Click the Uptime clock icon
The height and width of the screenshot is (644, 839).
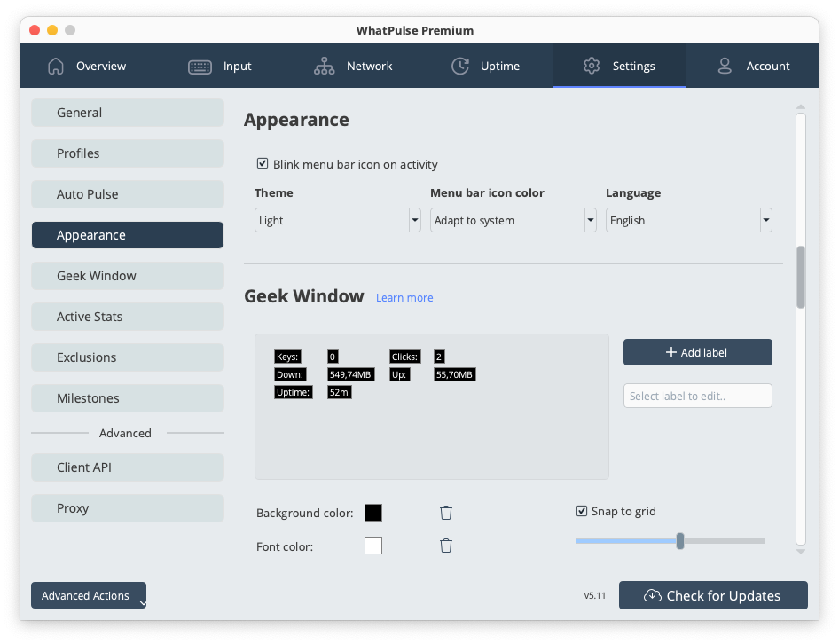(x=459, y=66)
